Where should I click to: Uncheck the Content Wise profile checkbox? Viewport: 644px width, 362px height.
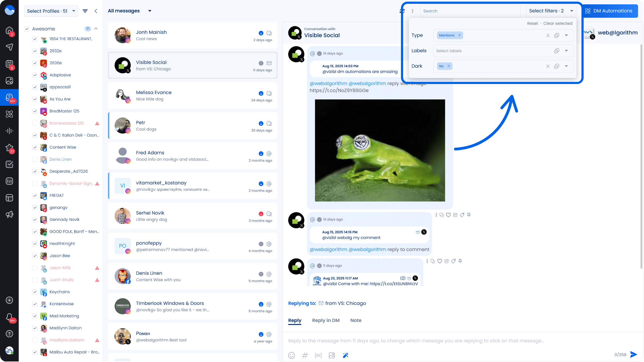(x=35, y=147)
